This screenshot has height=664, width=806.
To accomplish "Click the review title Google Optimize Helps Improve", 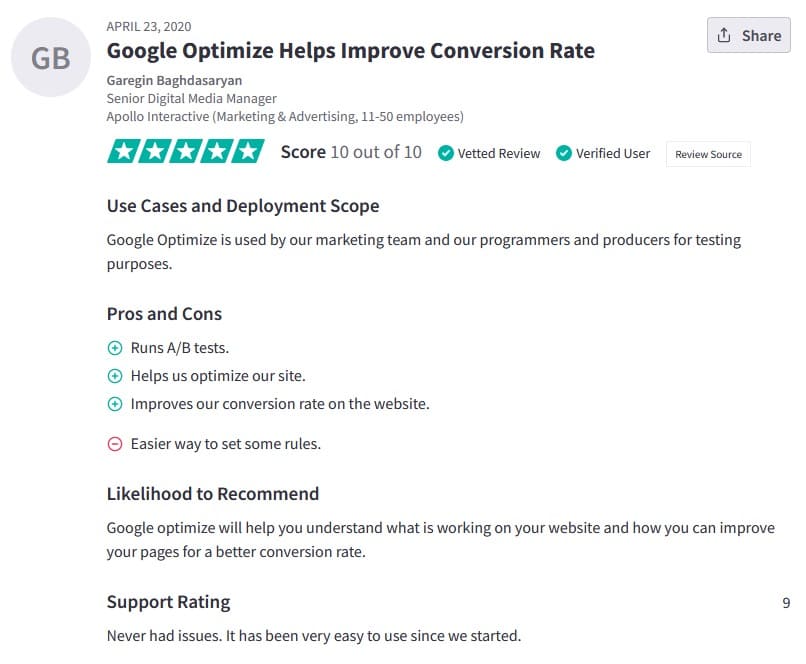I will (x=351, y=51).
